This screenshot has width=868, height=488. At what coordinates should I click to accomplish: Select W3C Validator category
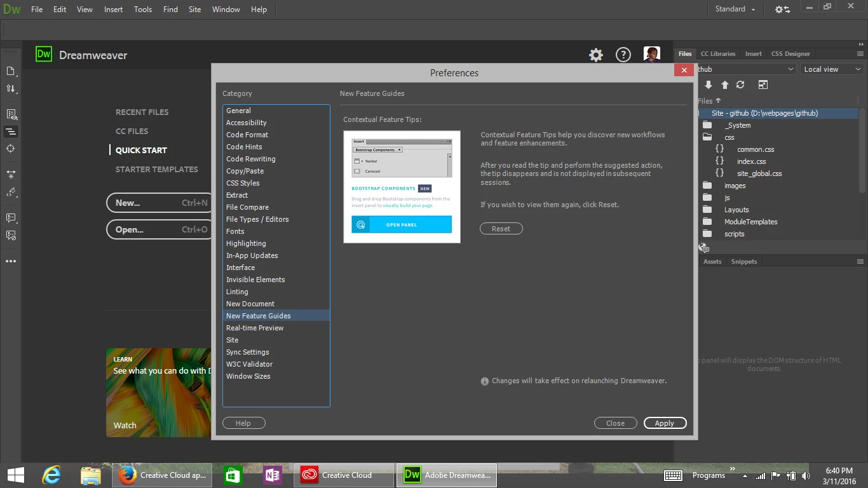276,364
